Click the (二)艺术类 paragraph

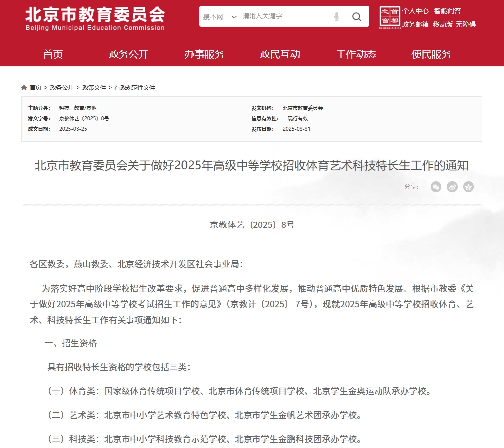(204, 415)
